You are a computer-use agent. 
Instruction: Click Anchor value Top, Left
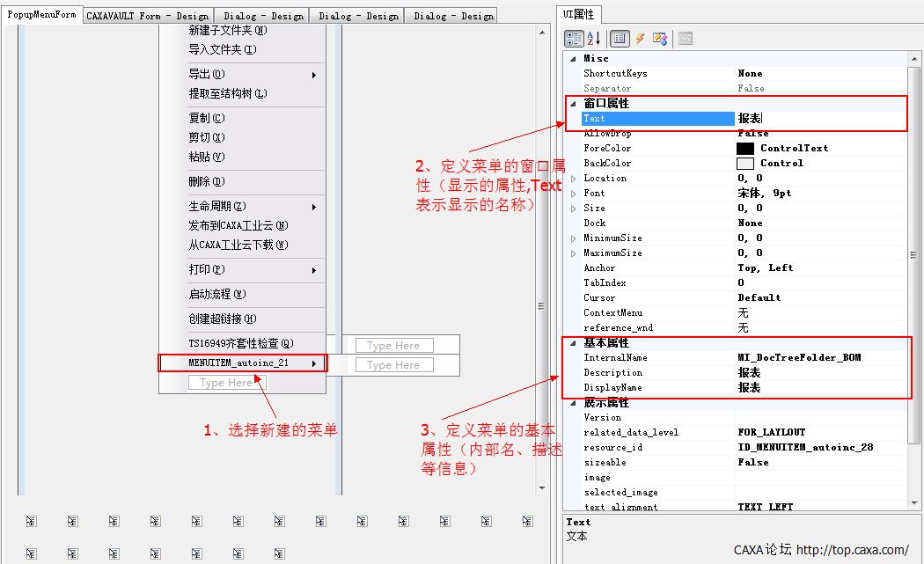[x=765, y=267]
